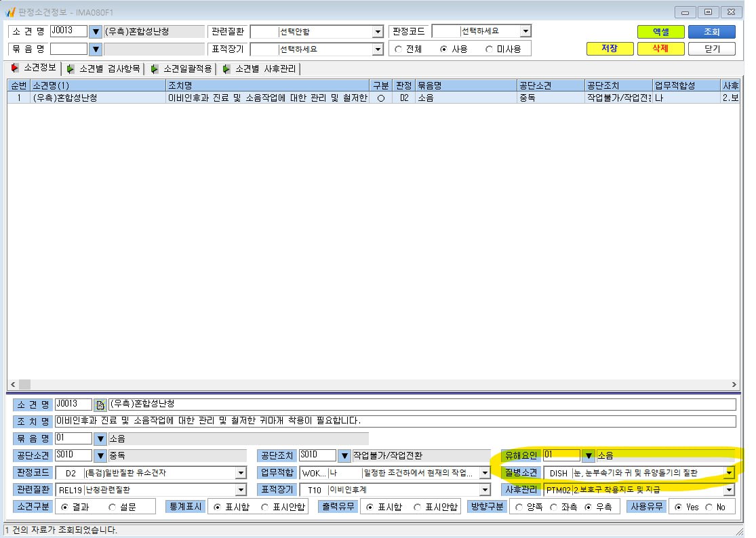Click the lookup arrow beside 공단조치 code S010
This screenshot has width=756, height=538.
click(344, 455)
